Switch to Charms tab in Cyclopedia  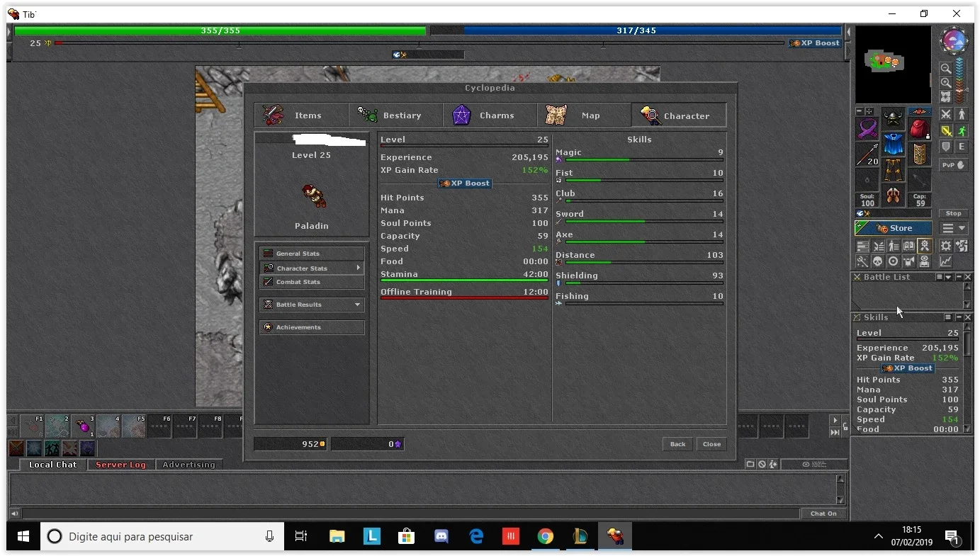(490, 115)
